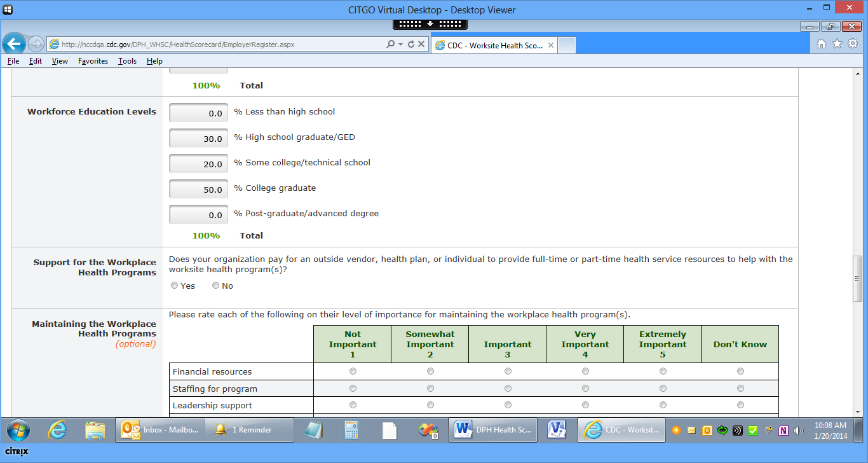The width and height of the screenshot is (868, 463).
Task: Click the "Workforce Education Levels" label
Action: pos(92,112)
